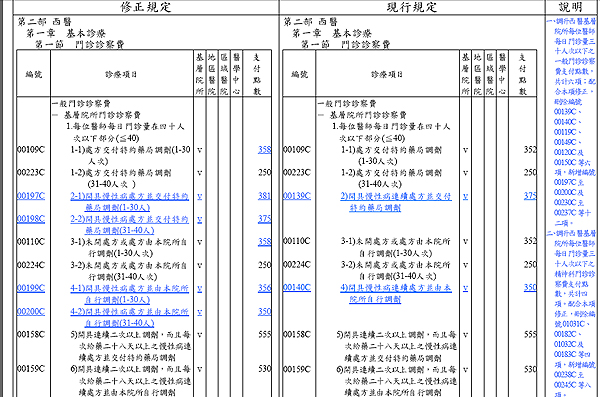Click the underlined v mark in row 00197C
Viewport: 600px width, 397px height.
pyautogui.click(x=199, y=196)
